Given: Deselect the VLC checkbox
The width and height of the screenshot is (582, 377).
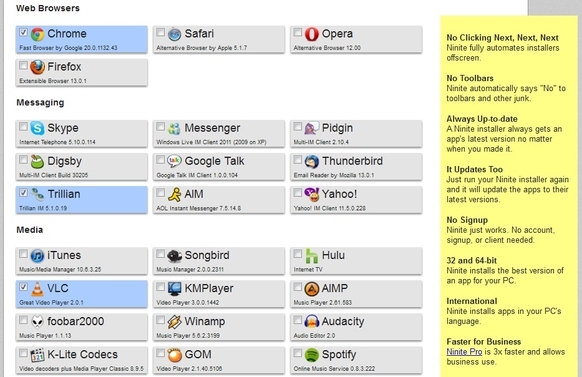Looking at the screenshot, I should (23, 287).
